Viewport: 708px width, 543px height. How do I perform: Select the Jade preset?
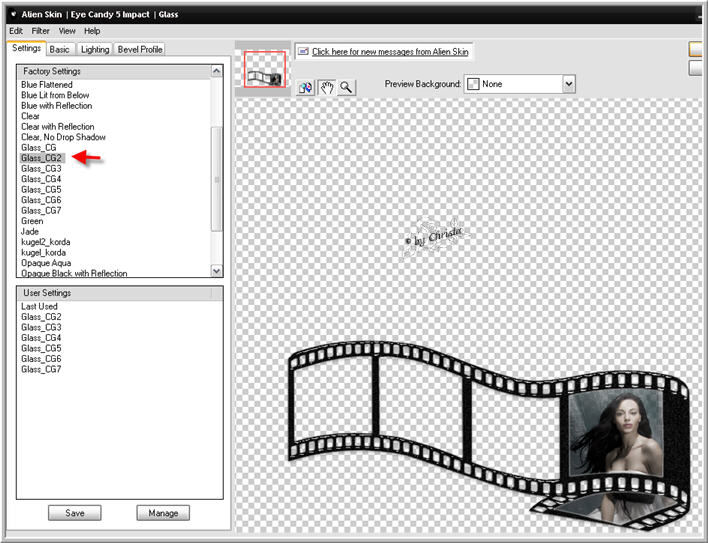[x=30, y=232]
